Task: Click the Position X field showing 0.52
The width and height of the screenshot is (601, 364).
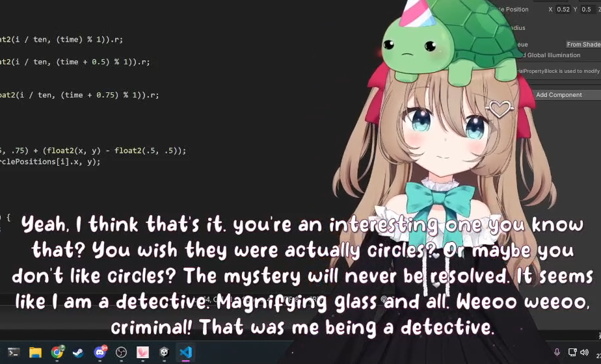Action: tap(563, 9)
